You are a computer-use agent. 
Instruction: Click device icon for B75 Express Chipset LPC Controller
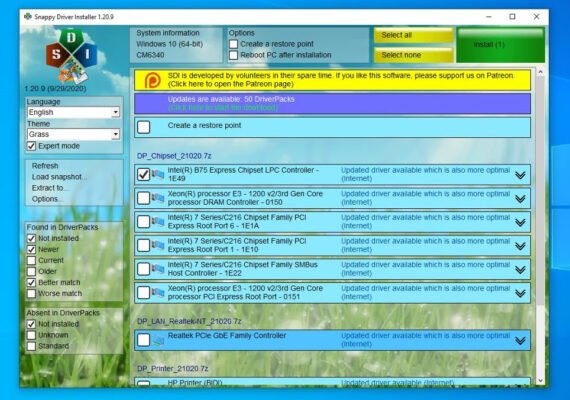click(158, 175)
